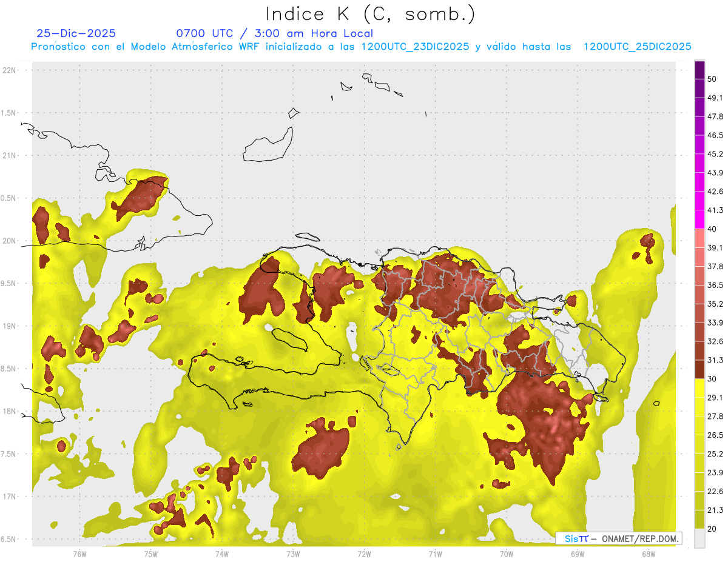This screenshot has width=728, height=562.
Task: Click the 17N latitude label
Action: click(x=10, y=497)
